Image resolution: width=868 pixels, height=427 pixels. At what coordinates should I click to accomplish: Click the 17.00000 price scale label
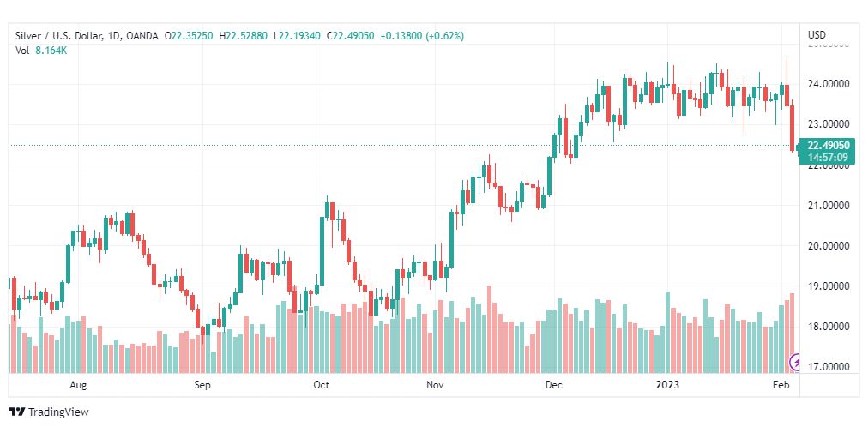(828, 367)
